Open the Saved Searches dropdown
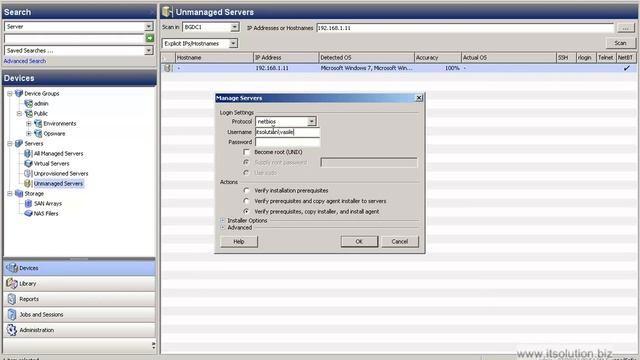 (149, 51)
